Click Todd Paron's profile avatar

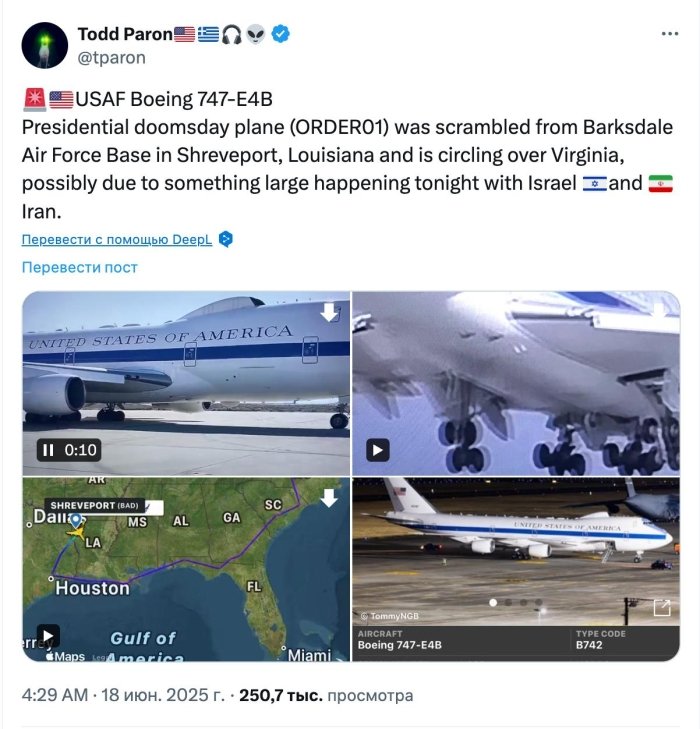[45, 45]
